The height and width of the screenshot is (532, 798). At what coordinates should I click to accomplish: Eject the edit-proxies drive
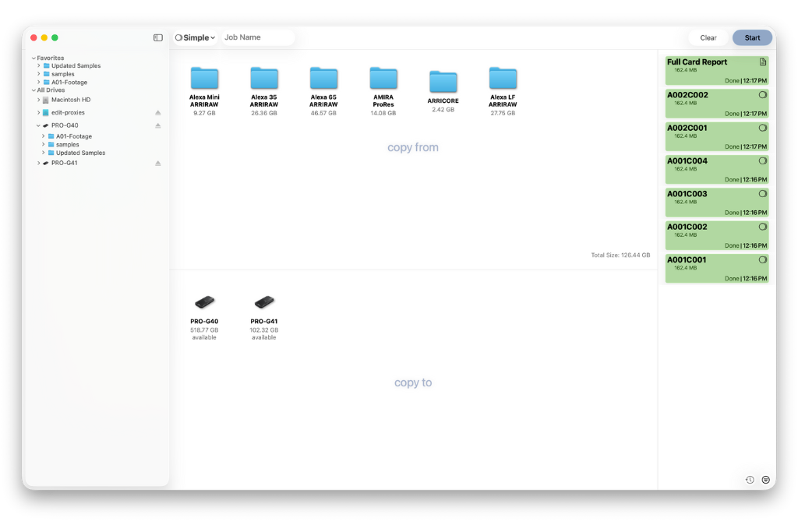coord(158,113)
